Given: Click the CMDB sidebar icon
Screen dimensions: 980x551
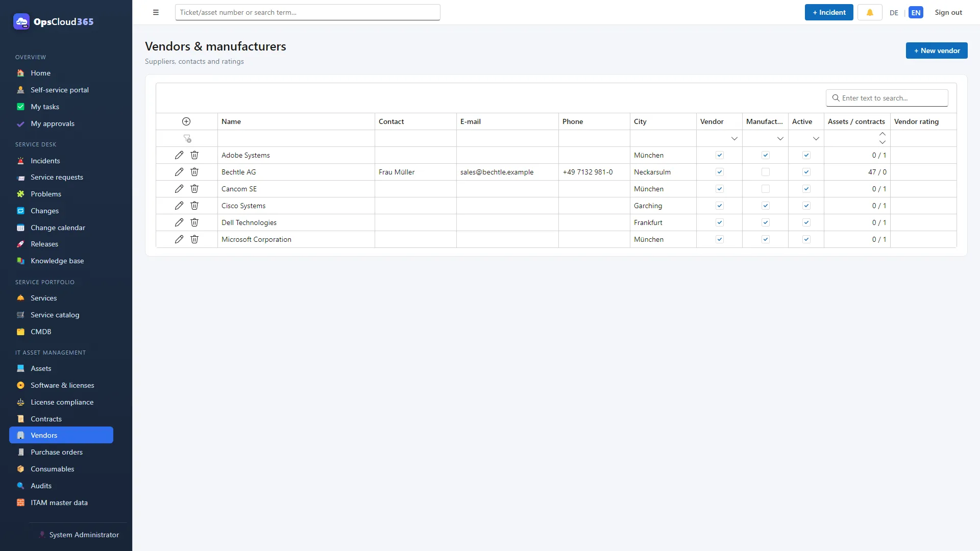Looking at the screenshot, I should [x=20, y=332].
